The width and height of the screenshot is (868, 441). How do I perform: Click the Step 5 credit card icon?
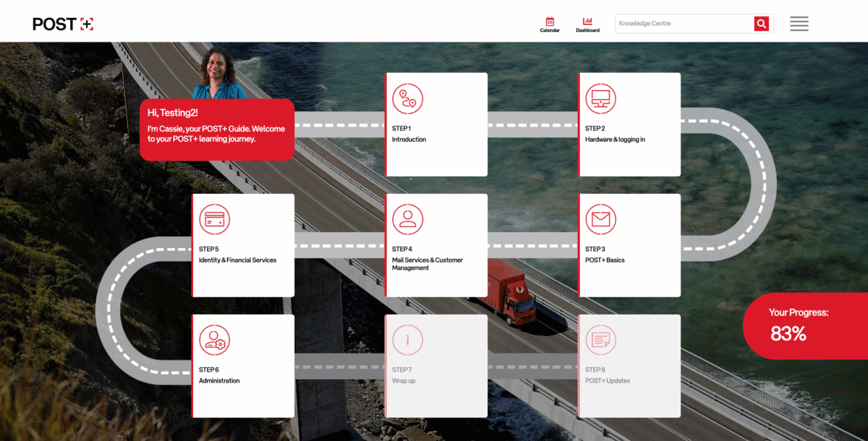coord(215,219)
